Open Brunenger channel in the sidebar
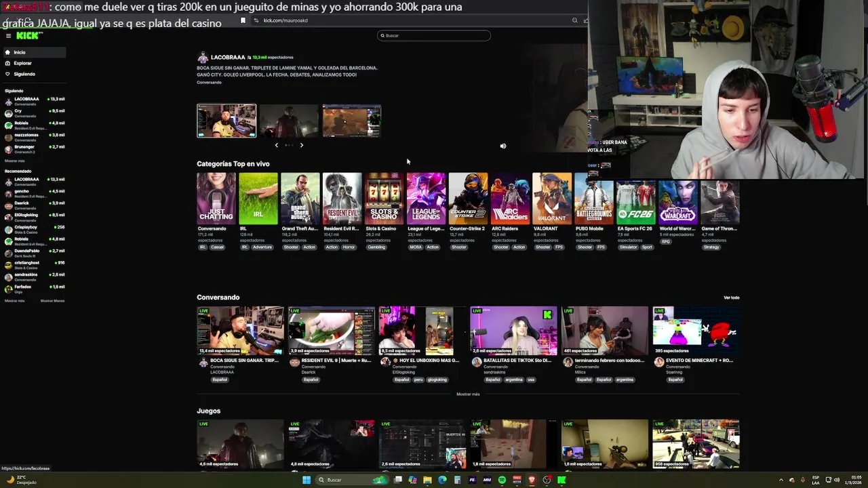Screen dimensions: 868x488 point(34,148)
